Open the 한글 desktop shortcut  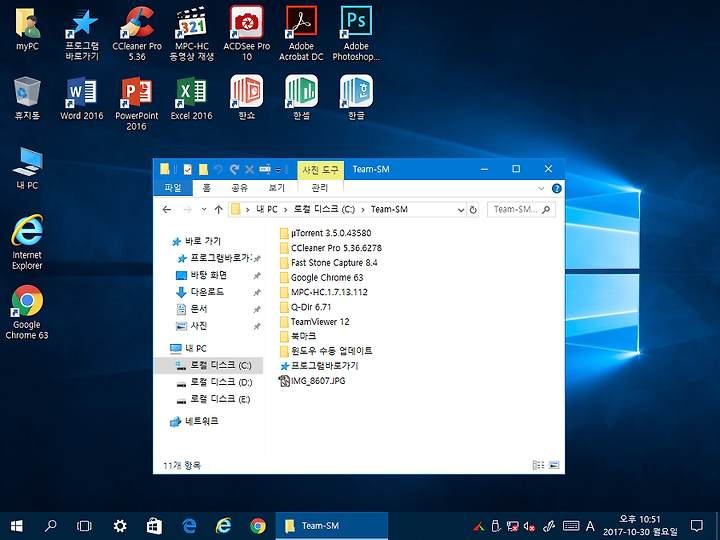(x=356, y=98)
